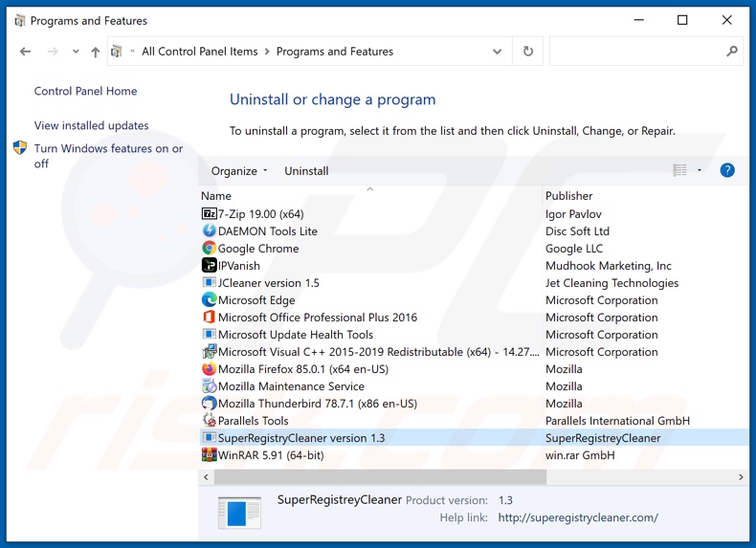Click the Mozilla Firefox icon in list
The height and width of the screenshot is (548, 756).
point(210,369)
